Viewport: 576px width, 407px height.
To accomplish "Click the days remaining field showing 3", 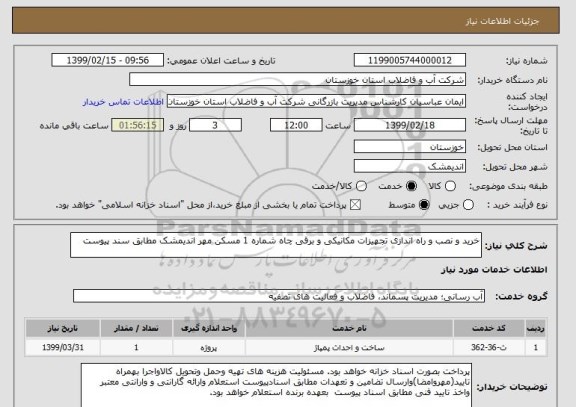I will point(215,125).
